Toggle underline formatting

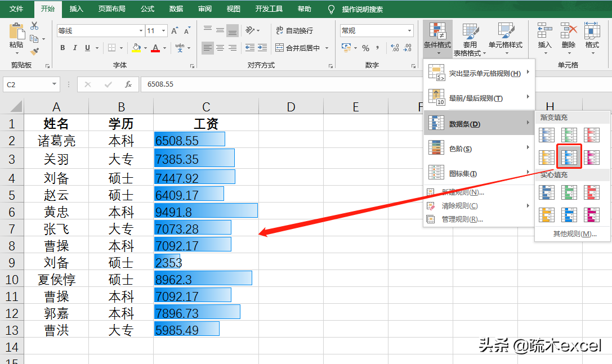tap(87, 48)
